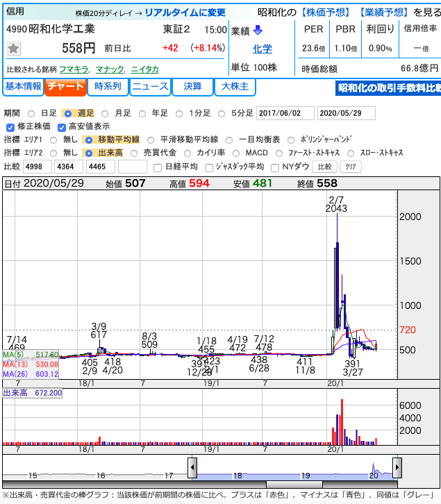The image size is (441, 504).
Task: Click リアルタイムに変更 link
Action: coord(185,13)
